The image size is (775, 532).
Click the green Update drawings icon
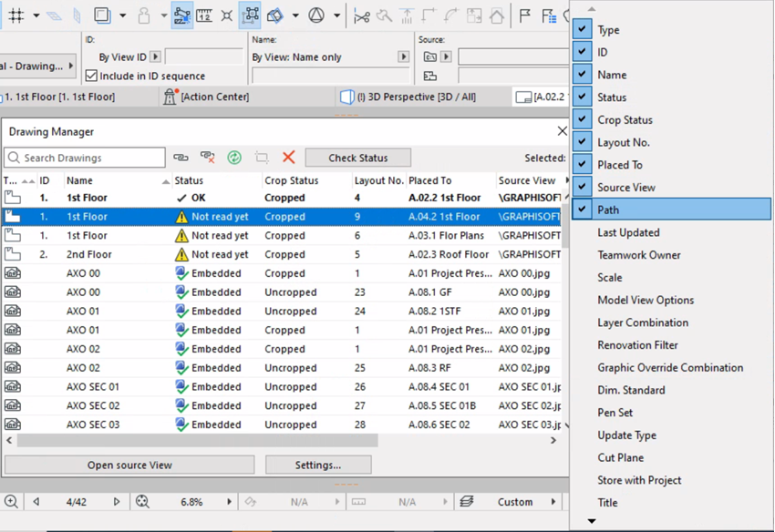[x=234, y=158]
